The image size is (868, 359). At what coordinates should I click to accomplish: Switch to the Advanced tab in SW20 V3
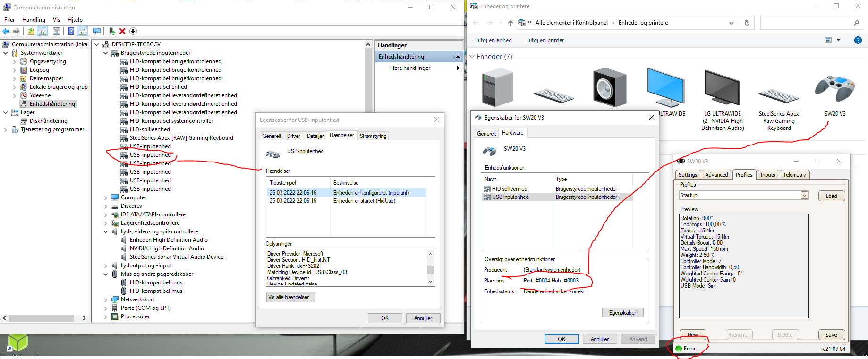click(x=716, y=175)
